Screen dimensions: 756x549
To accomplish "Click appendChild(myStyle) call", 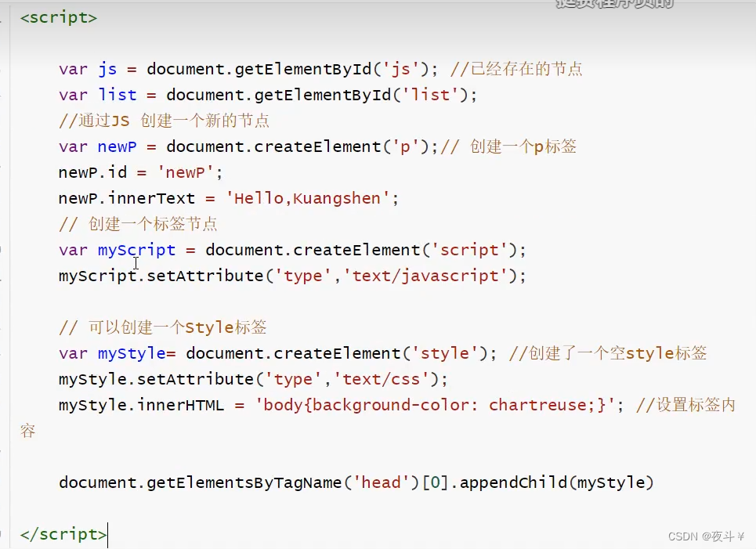I will point(557,483).
